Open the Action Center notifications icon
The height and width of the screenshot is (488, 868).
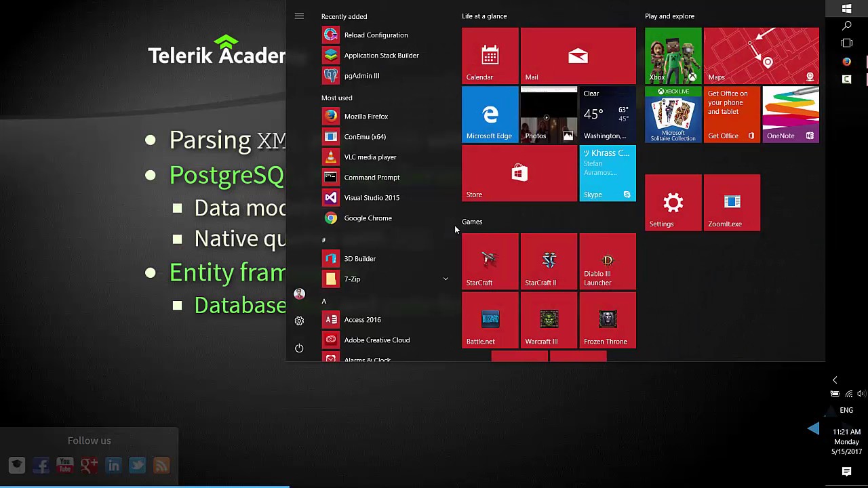(x=846, y=472)
